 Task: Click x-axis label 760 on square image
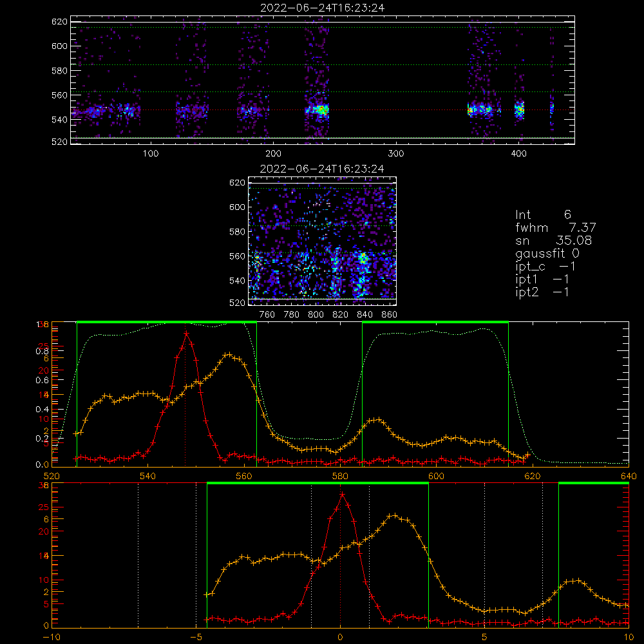click(x=267, y=315)
